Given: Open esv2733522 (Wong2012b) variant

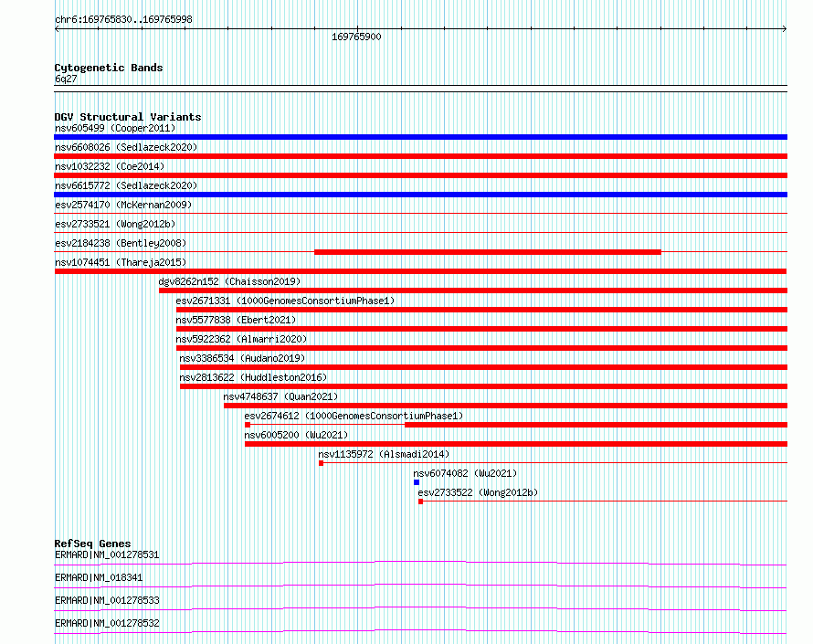Looking at the screenshot, I should coord(478,492).
